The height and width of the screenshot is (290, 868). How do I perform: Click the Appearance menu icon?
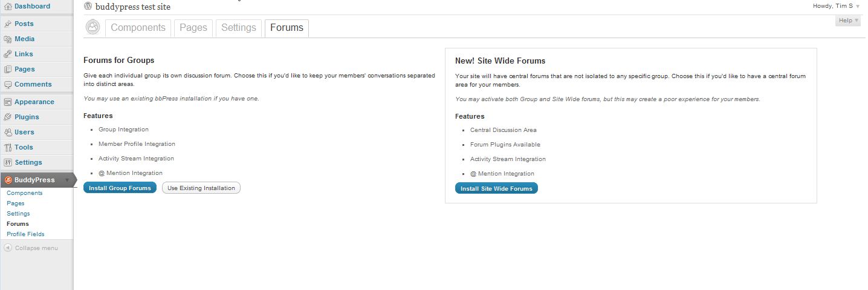[7, 102]
